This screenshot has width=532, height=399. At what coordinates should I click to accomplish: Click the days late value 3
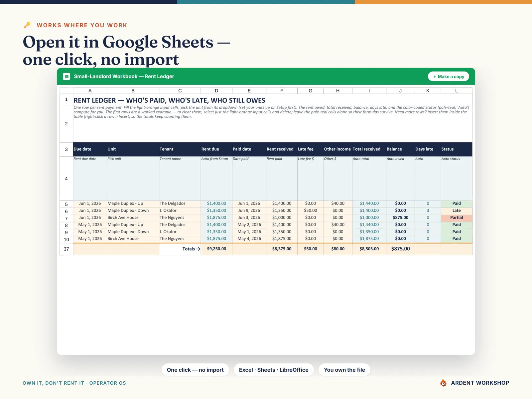[428, 210]
